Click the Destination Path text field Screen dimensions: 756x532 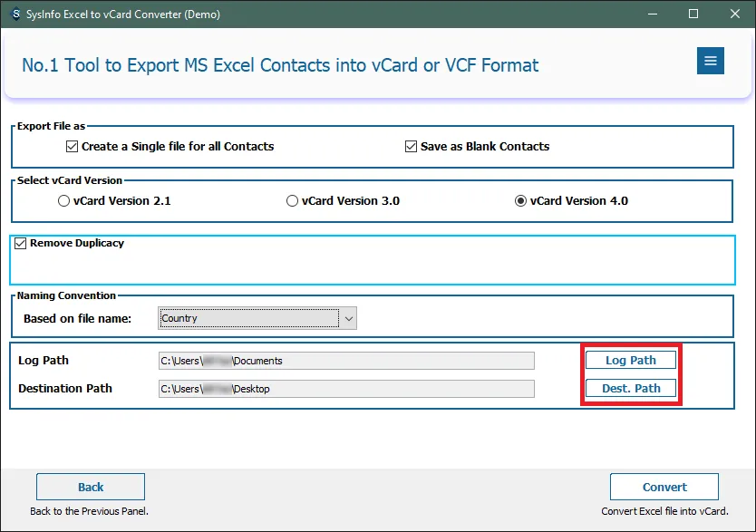click(x=346, y=389)
